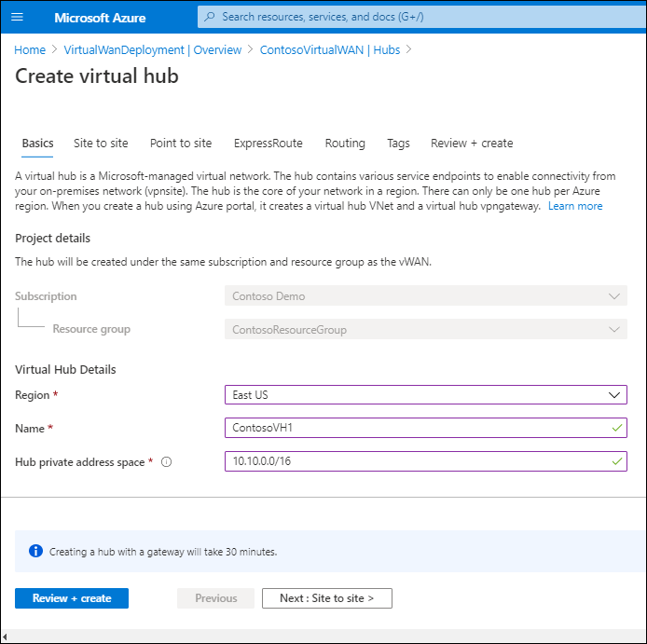Click the 'Creating a hub with a gateway' notice text
Viewport: 647px width, 644px height.
click(x=163, y=552)
